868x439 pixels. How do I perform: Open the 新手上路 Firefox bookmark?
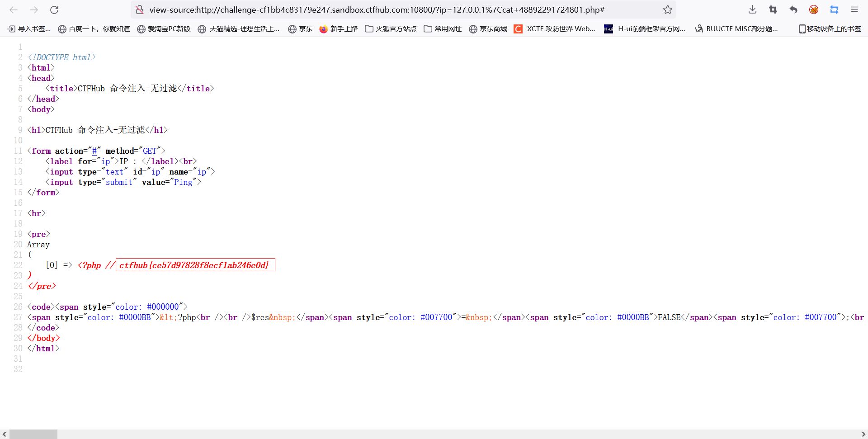[x=339, y=29]
